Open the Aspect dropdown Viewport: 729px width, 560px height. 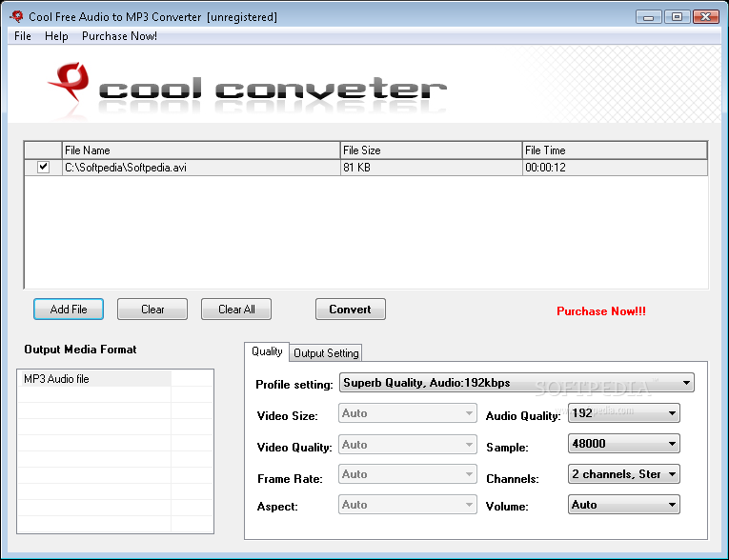click(x=408, y=505)
